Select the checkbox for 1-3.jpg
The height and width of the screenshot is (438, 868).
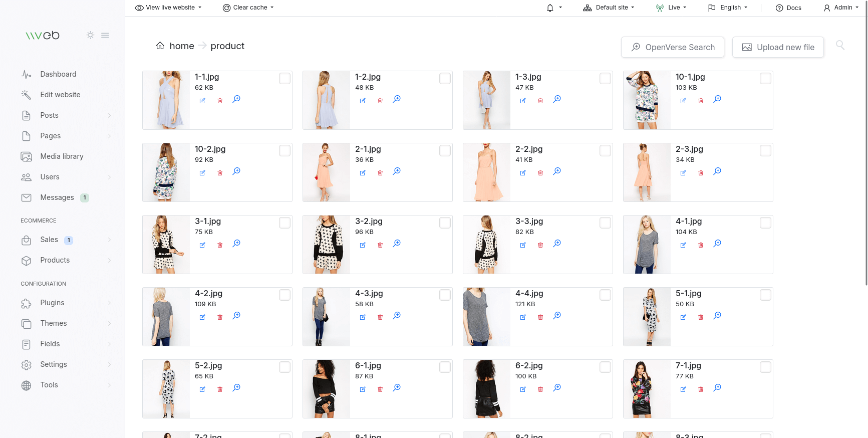[605, 79]
